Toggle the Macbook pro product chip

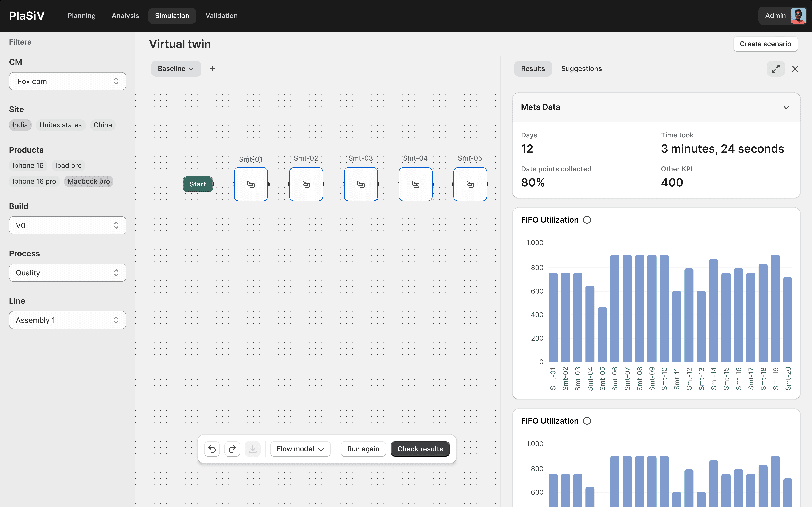coord(89,181)
